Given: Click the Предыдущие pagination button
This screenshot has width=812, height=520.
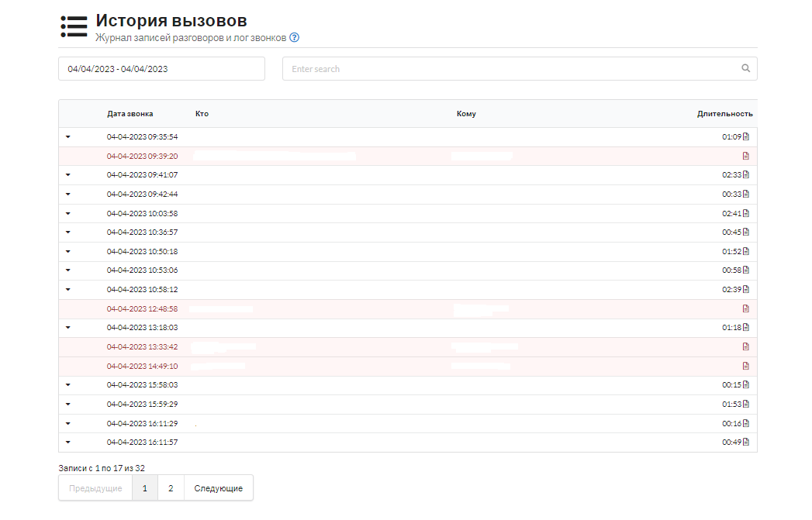Looking at the screenshot, I should click(95, 488).
